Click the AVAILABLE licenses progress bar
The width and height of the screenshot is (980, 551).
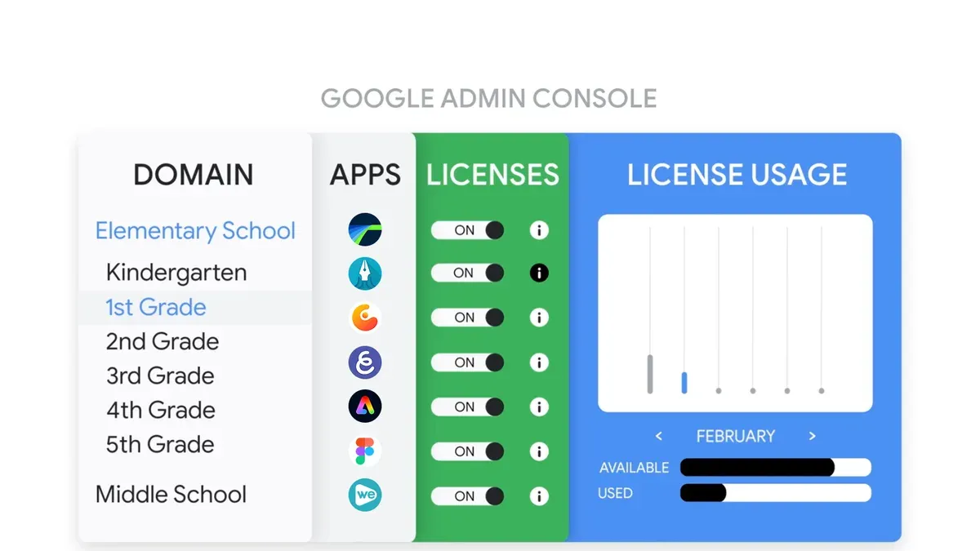tap(776, 468)
